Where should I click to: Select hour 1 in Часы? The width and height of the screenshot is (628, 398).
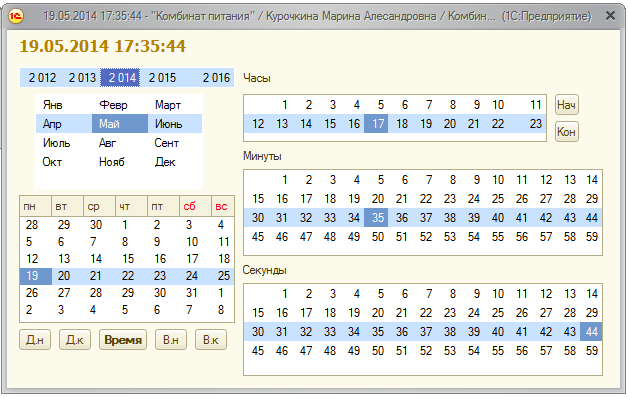tap(285, 105)
